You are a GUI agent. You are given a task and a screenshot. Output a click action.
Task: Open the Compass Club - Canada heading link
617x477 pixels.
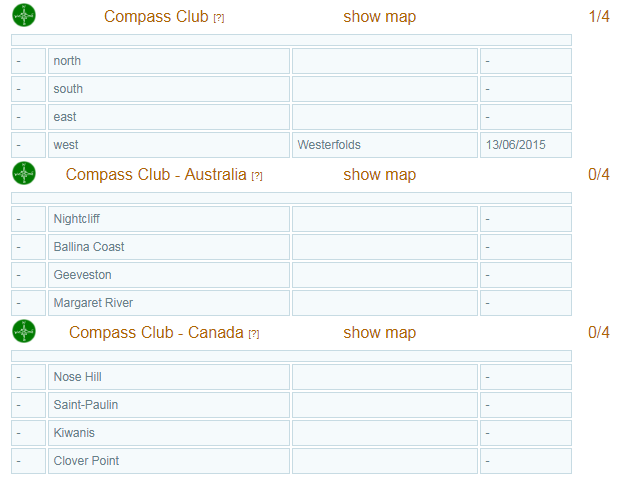156,332
